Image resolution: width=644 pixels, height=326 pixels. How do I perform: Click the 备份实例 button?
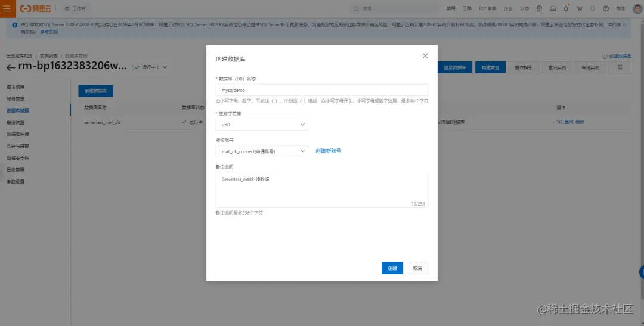[590, 67]
